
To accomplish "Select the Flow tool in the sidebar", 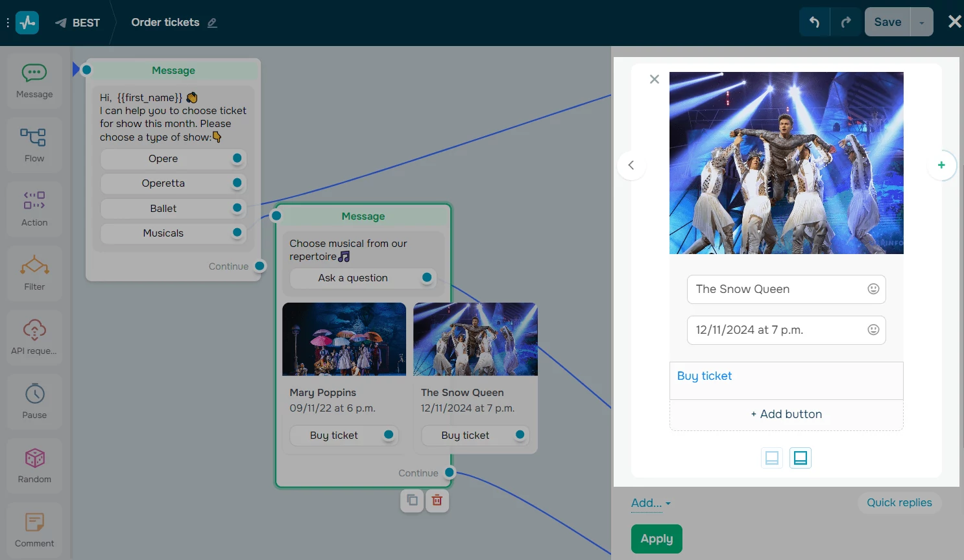I will point(34,144).
